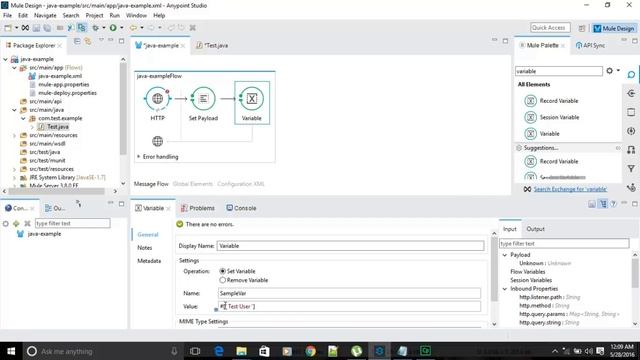Open the Metadata section in properties
This screenshot has width=640, height=360.
click(x=149, y=261)
